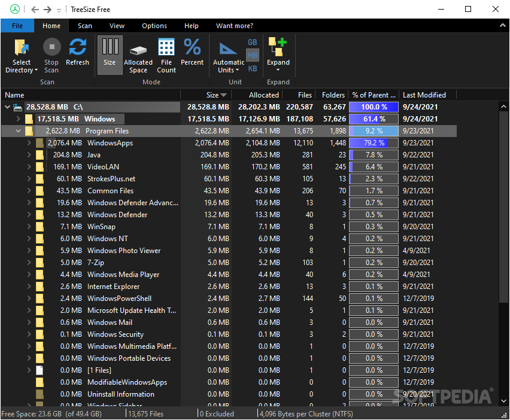Click the WindowsApps folder icon
Screen dimensions: 510x420
[x=40, y=143]
